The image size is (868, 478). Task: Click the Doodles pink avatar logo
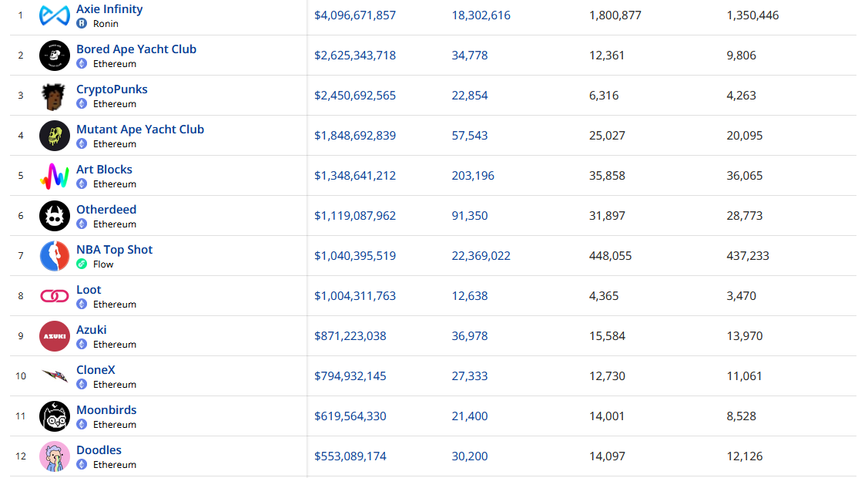coord(54,456)
